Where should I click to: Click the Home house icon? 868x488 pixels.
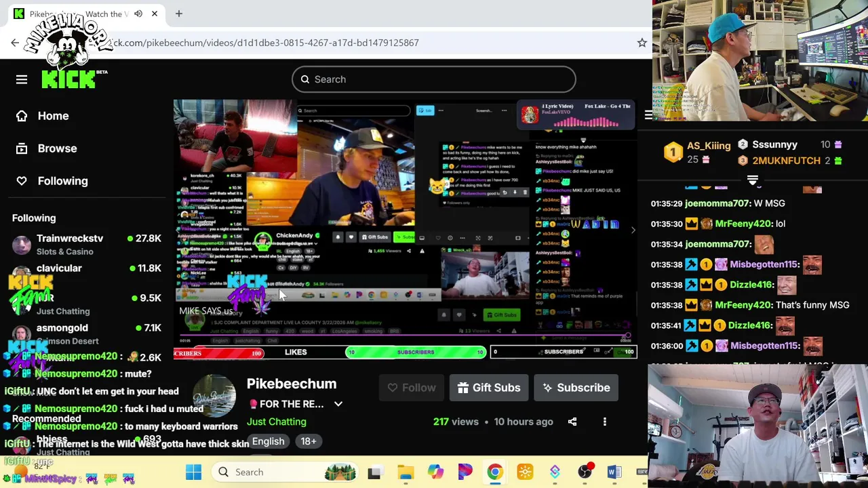click(x=22, y=116)
